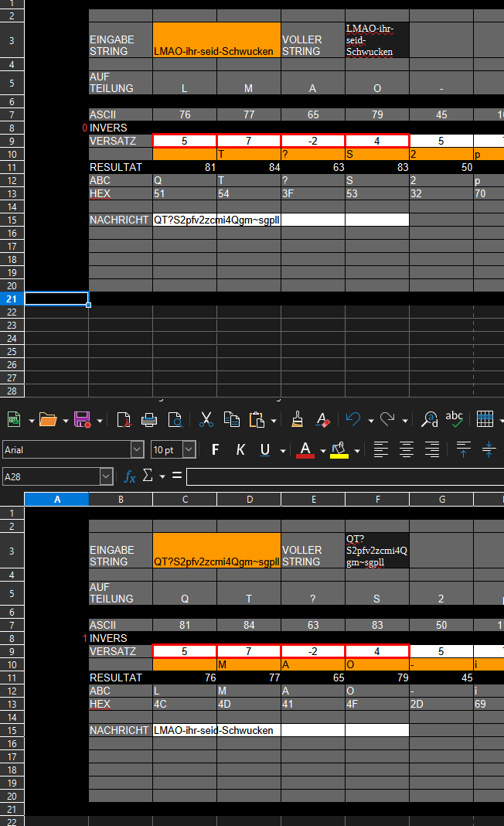Select column A header

[56, 500]
